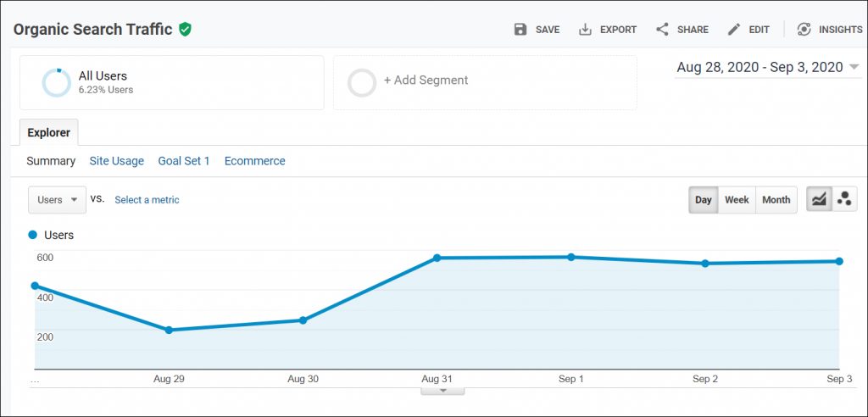This screenshot has width=868, height=417.
Task: Open the Site Usage tab
Action: (x=116, y=161)
